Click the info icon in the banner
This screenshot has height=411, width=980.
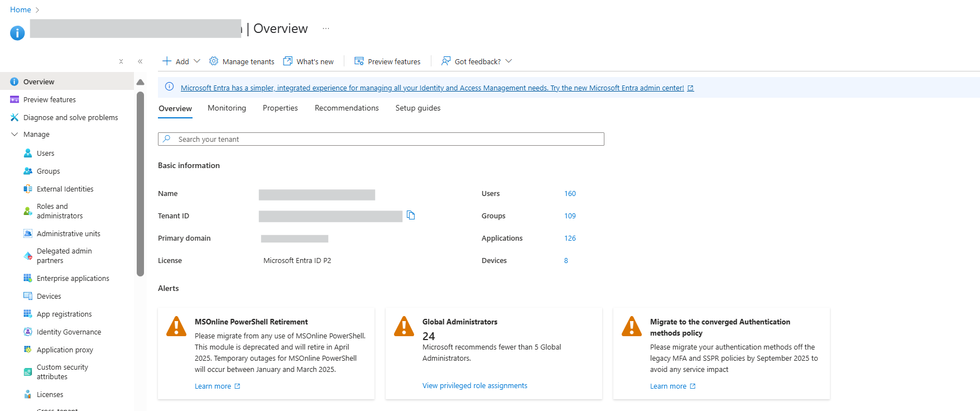170,87
